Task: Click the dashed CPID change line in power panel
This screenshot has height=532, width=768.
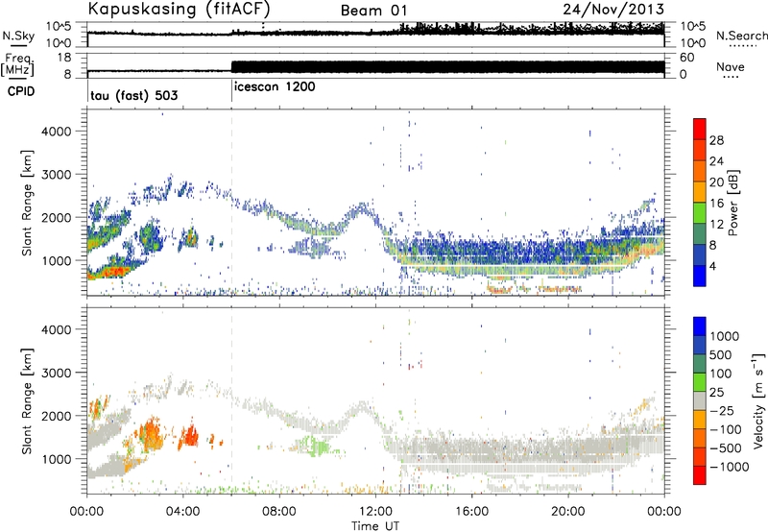Action: 231,203
